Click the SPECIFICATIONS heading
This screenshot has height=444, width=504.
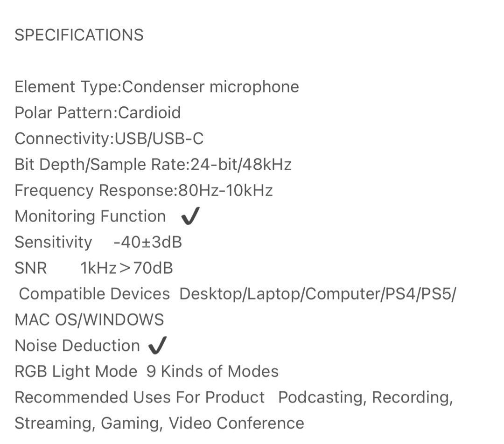click(x=79, y=35)
